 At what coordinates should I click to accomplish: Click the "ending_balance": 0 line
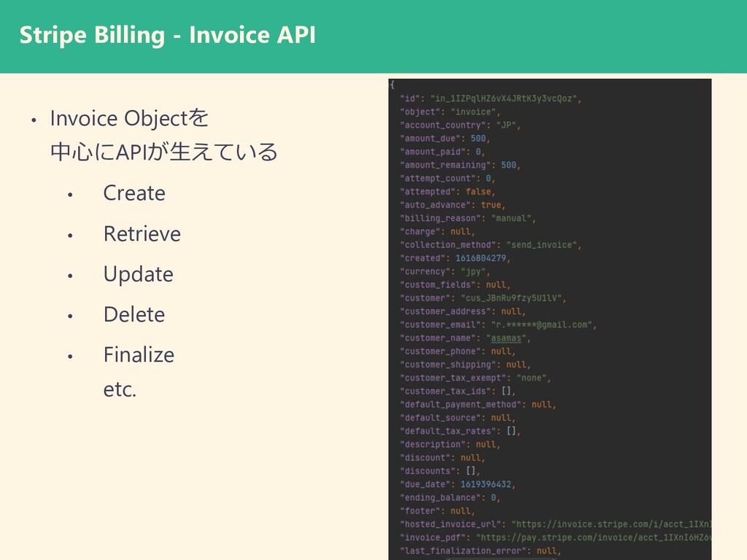pos(450,498)
